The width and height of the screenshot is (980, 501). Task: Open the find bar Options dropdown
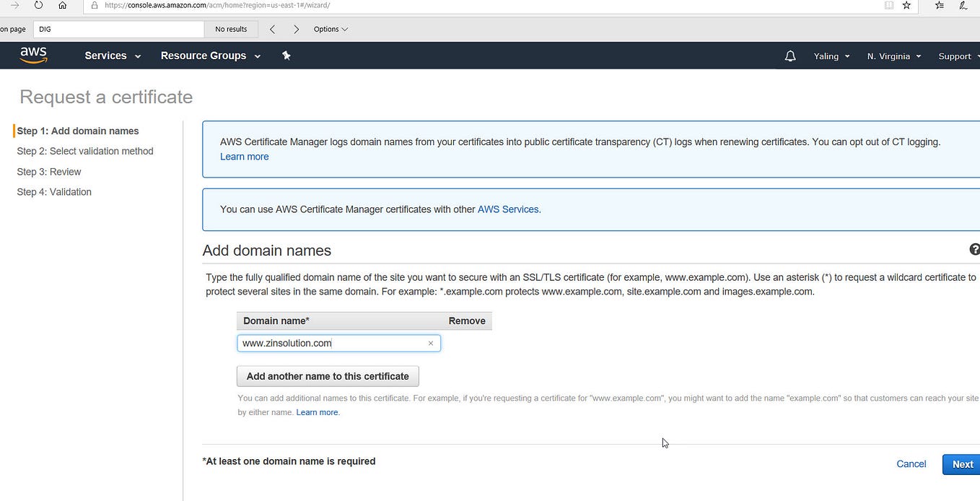(331, 29)
